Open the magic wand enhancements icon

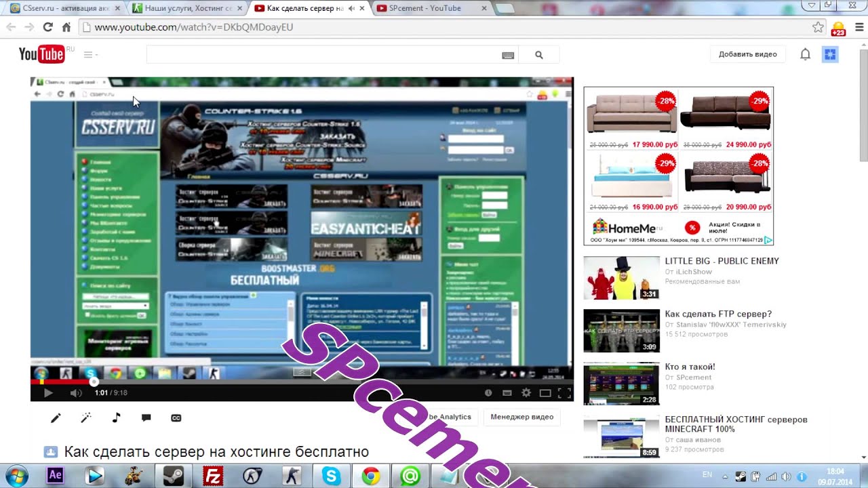[x=86, y=418]
